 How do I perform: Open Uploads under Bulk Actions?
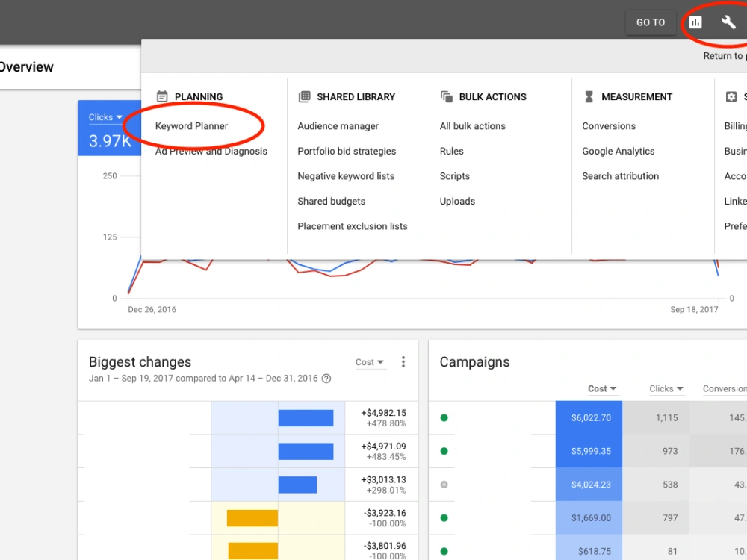457,201
